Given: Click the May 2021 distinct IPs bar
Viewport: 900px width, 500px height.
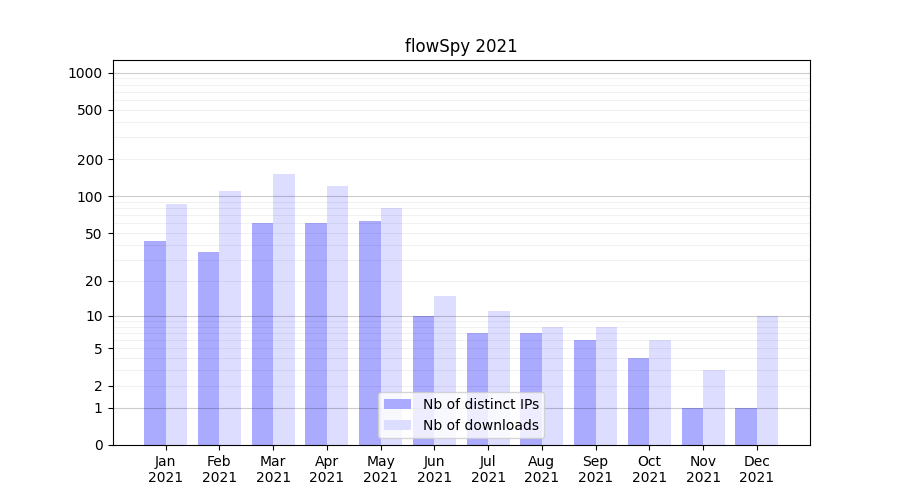Looking at the screenshot, I should pyautogui.click(x=370, y=333).
